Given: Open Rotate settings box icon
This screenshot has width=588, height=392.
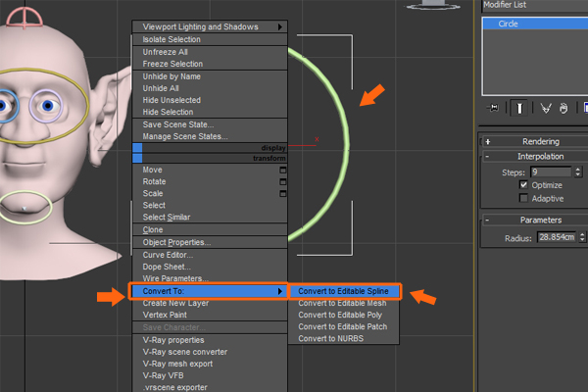Looking at the screenshot, I should tap(283, 182).
